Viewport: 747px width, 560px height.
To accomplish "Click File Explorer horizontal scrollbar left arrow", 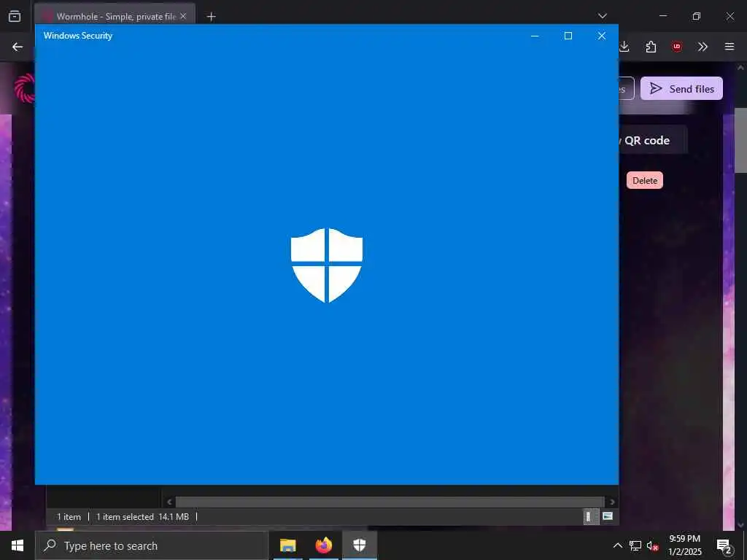I will pyautogui.click(x=169, y=502).
